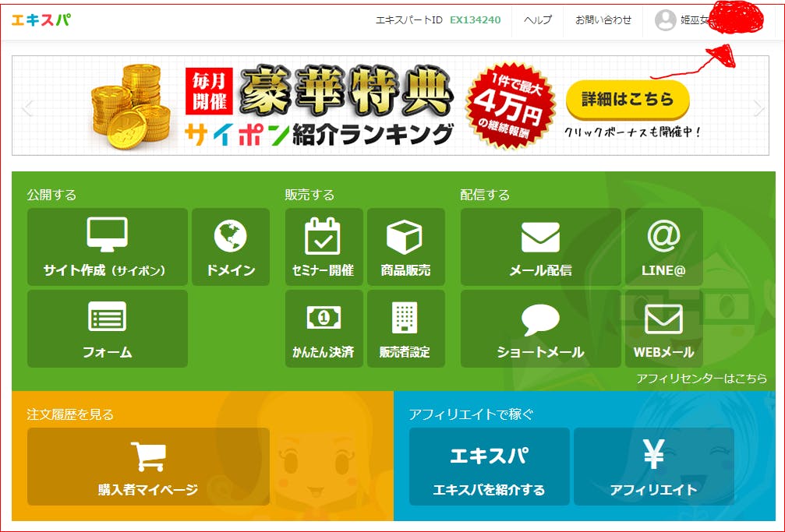Click the エキスパ logo
Image resolution: width=785 pixels, height=532 pixels.
(x=41, y=20)
